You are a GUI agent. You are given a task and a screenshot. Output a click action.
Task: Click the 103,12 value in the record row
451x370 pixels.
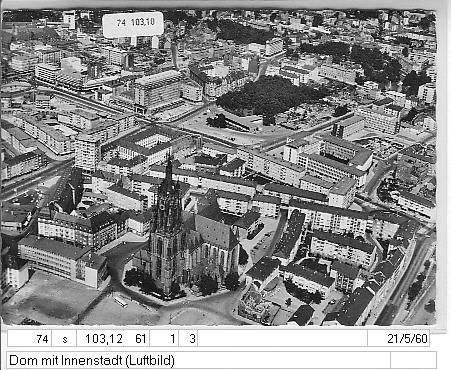[x=104, y=339]
